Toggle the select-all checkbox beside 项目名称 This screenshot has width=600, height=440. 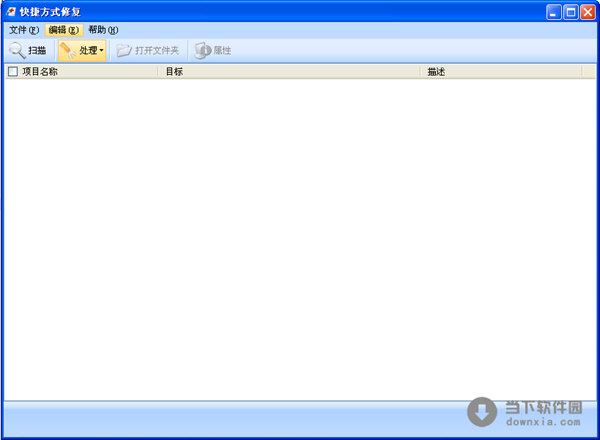13,72
